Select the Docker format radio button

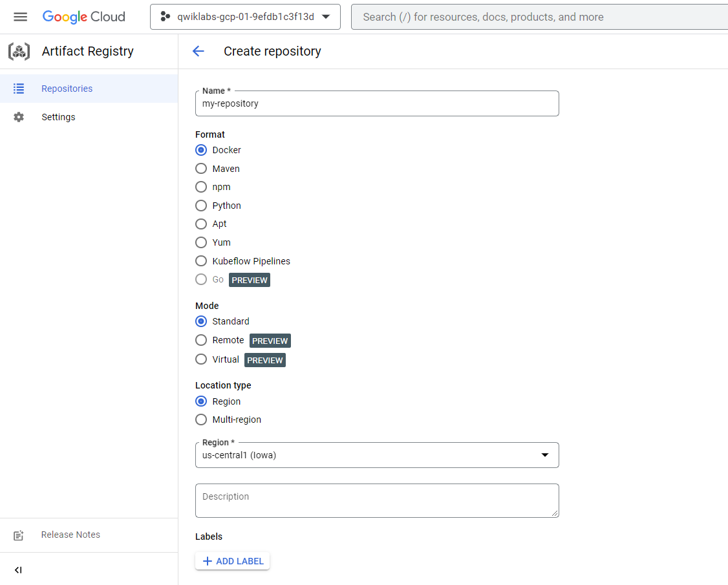(x=201, y=150)
